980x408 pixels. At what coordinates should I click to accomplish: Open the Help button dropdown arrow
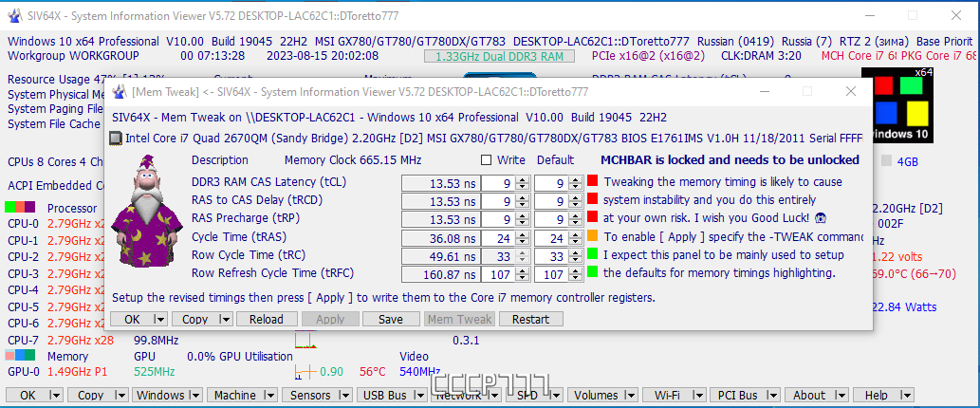[906, 395]
